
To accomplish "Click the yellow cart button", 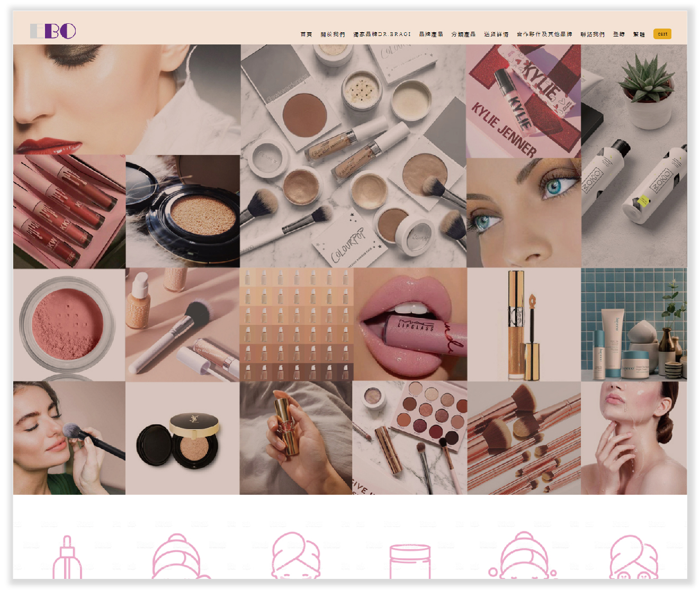I will pyautogui.click(x=662, y=34).
